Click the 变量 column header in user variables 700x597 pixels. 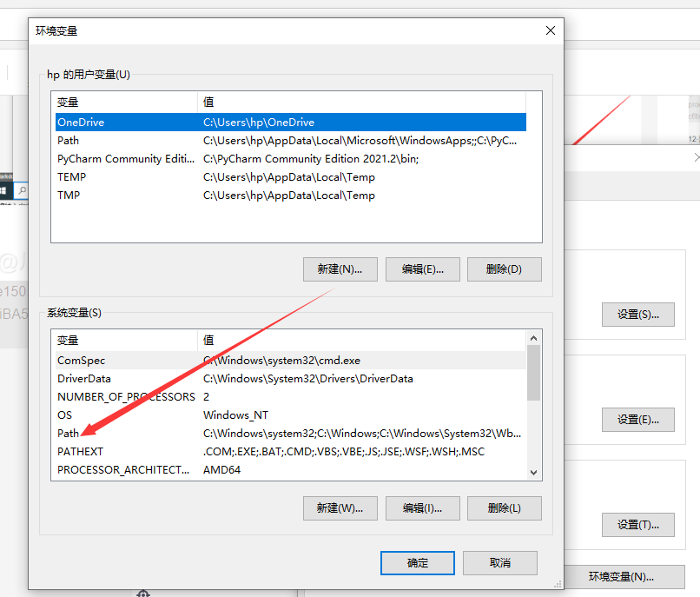click(x=126, y=103)
